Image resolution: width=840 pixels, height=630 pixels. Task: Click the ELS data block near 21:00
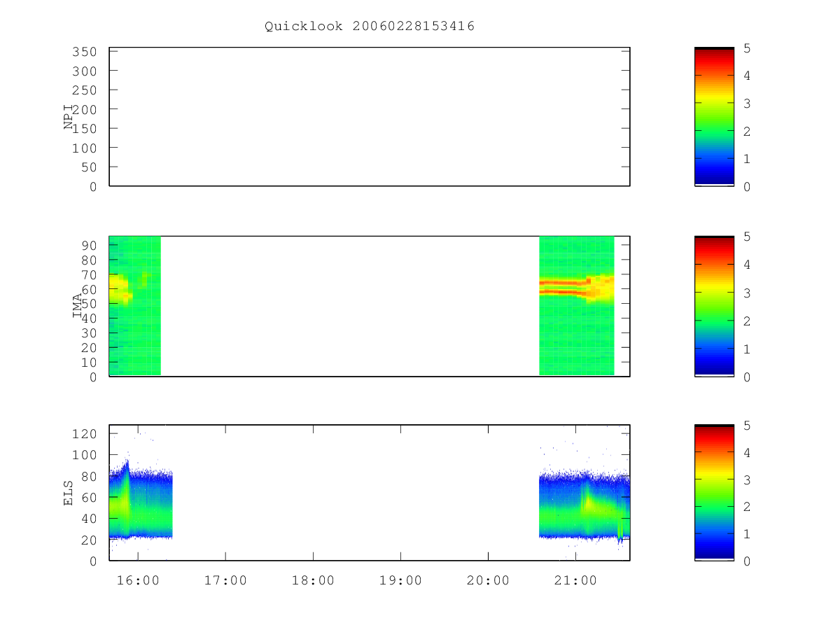coord(584,505)
